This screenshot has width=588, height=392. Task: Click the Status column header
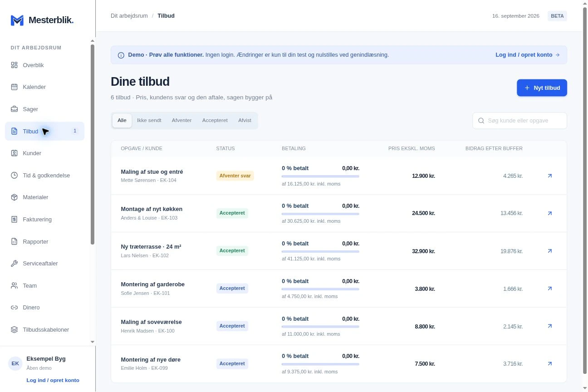[225, 148]
